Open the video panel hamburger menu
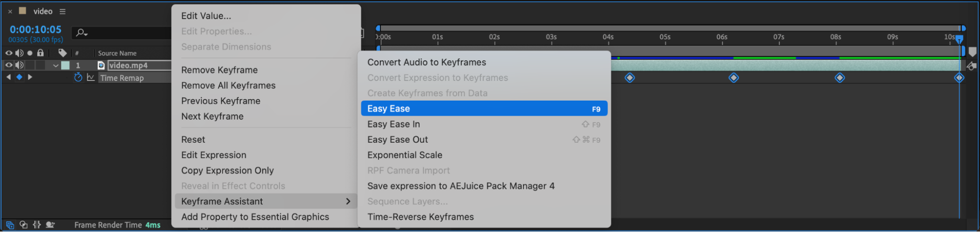980x232 pixels. [62, 11]
